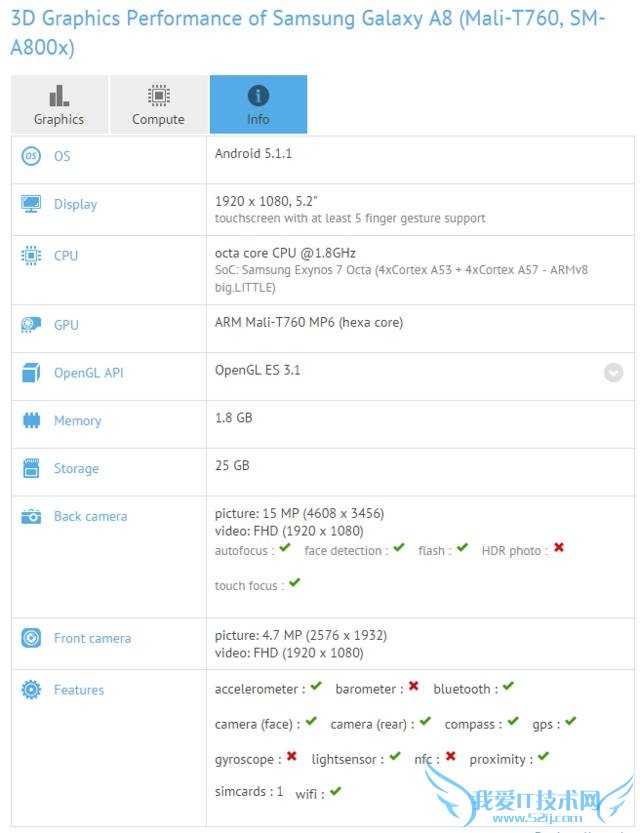Click the Display label

pyautogui.click(x=75, y=205)
